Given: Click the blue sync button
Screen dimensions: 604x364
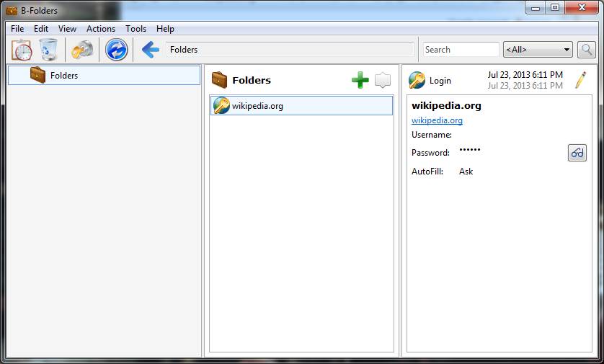Looking at the screenshot, I should click(x=116, y=50).
